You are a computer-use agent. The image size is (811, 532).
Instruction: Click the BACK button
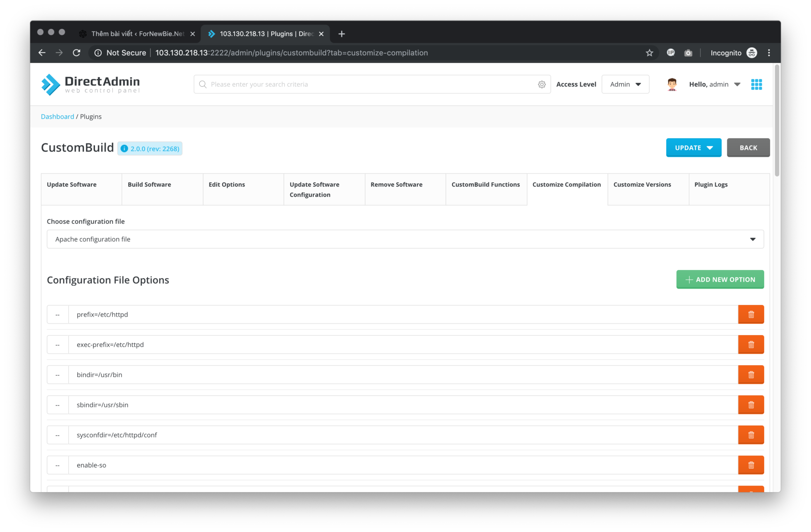[x=748, y=148]
